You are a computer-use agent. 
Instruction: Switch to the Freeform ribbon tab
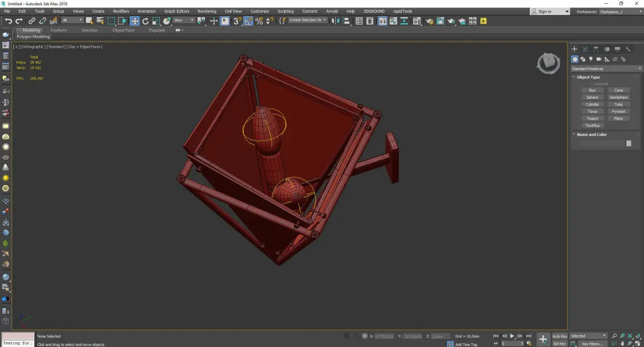[x=58, y=31]
